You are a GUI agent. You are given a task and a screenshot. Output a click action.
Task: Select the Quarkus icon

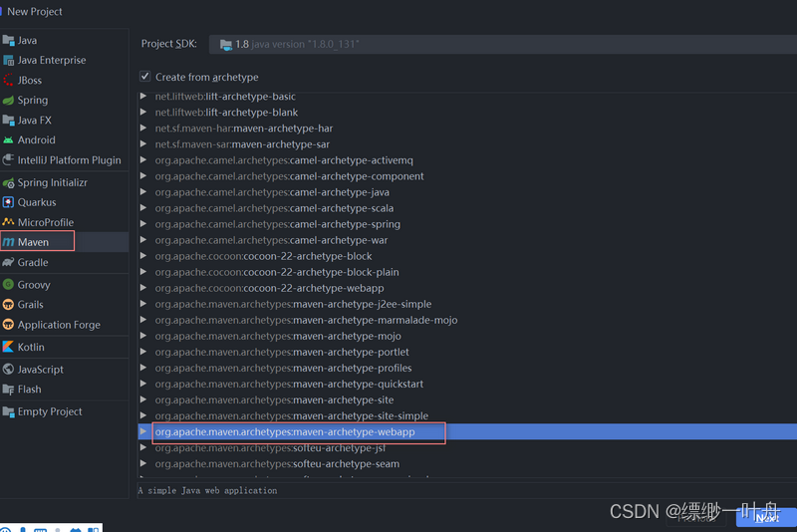point(8,202)
